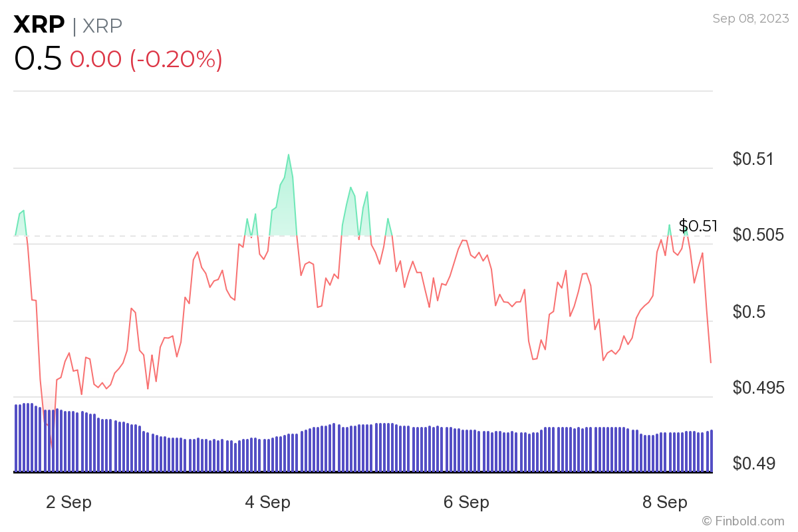Click the bold XRP title
This screenshot has width=798, height=532.
[x=39, y=25]
